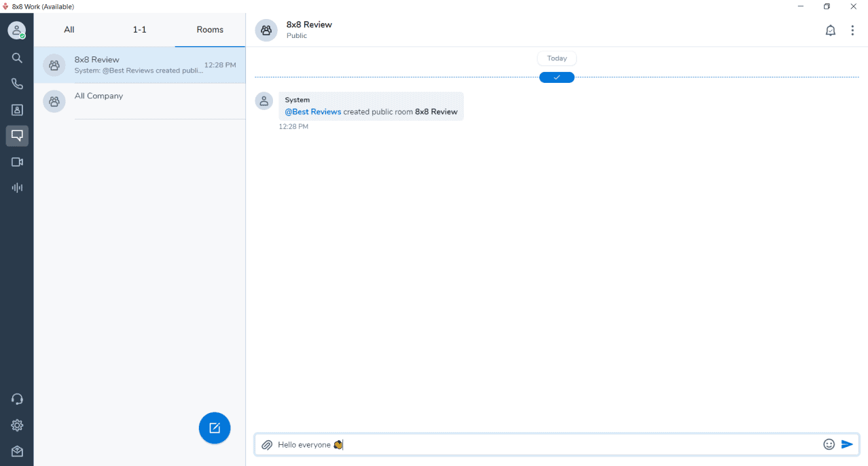Open Search from the left sidebar
868x466 pixels.
(17, 58)
